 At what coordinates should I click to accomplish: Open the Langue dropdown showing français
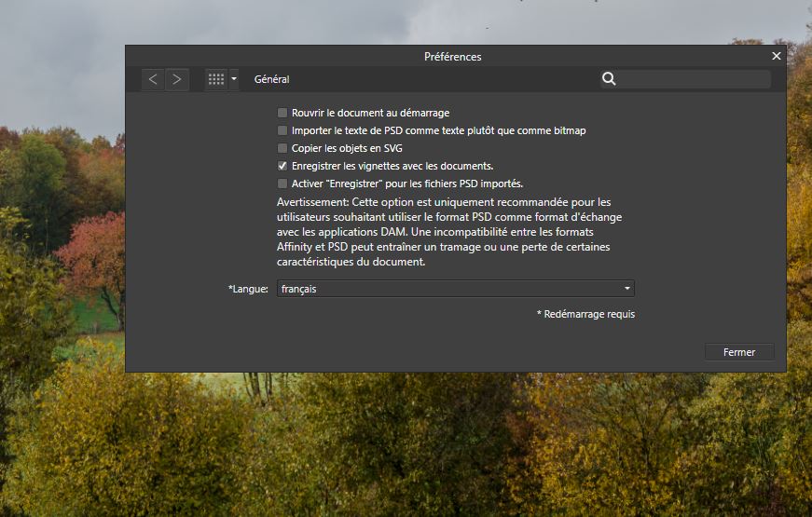[456, 288]
